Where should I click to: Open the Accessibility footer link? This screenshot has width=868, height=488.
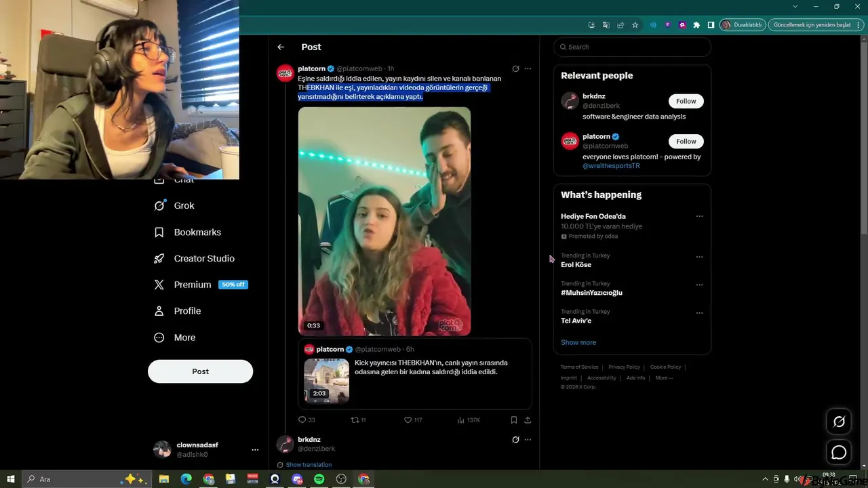pos(601,378)
